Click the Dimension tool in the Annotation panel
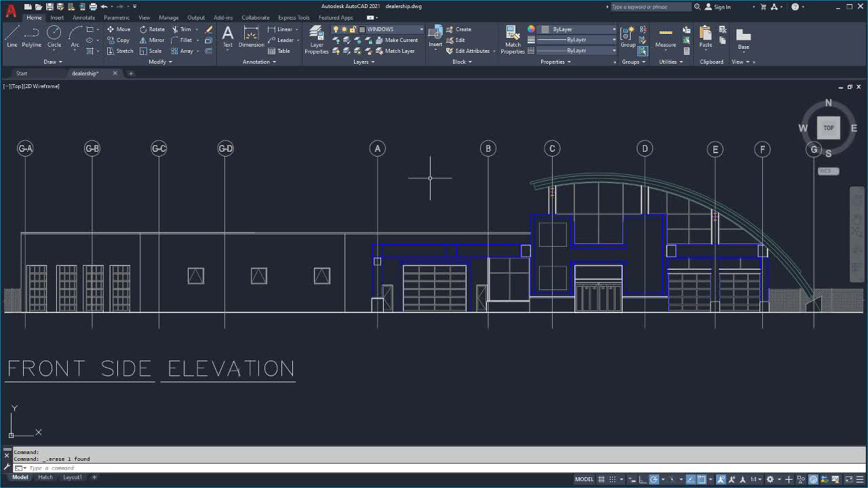The image size is (868, 488). click(250, 37)
